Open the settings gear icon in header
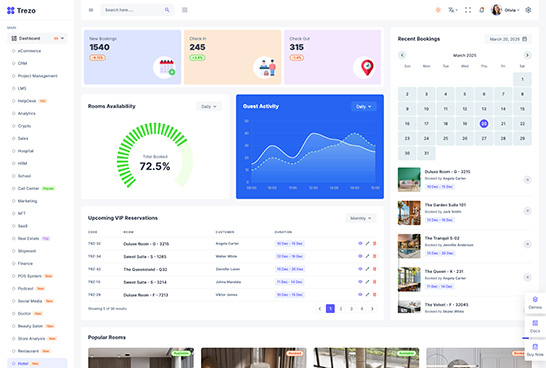Viewport: 546px width, 368px height. point(528,10)
